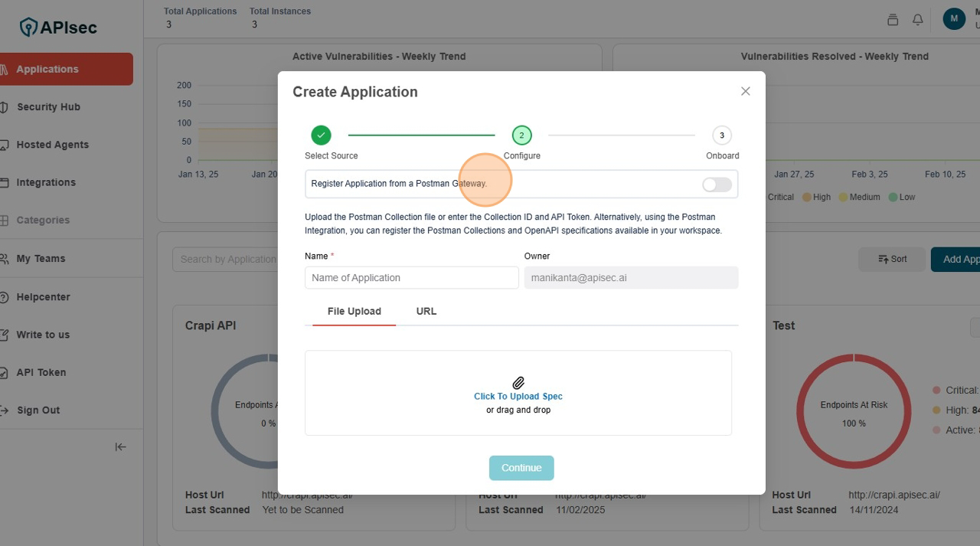Enable Register Application from Postman Gateway toggle
The height and width of the screenshot is (546, 980).
(x=717, y=185)
